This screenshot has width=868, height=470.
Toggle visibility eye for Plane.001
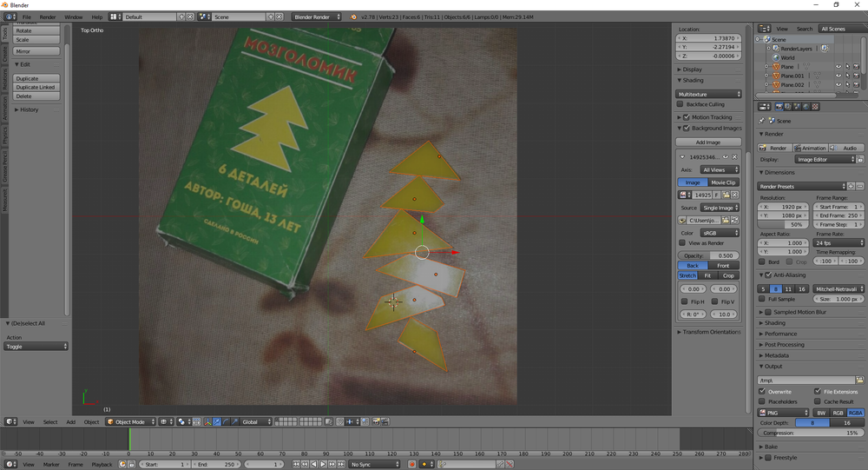coord(838,76)
